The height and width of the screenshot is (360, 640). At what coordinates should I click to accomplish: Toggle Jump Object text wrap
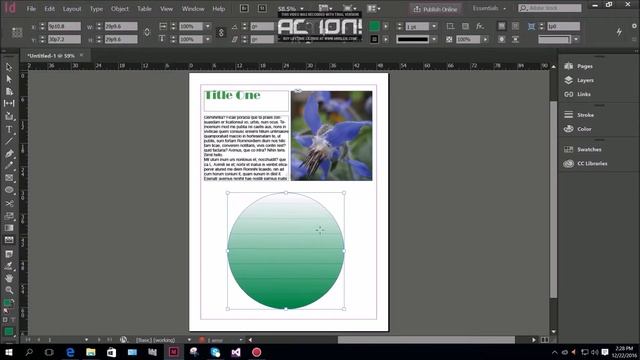click(x=516, y=40)
